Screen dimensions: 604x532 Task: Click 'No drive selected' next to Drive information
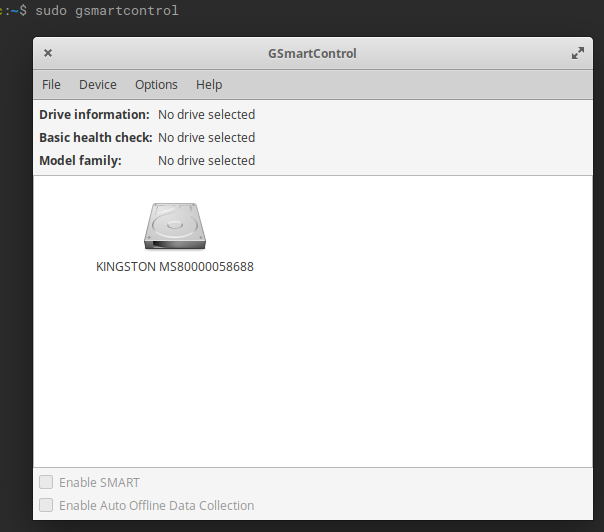tap(206, 114)
